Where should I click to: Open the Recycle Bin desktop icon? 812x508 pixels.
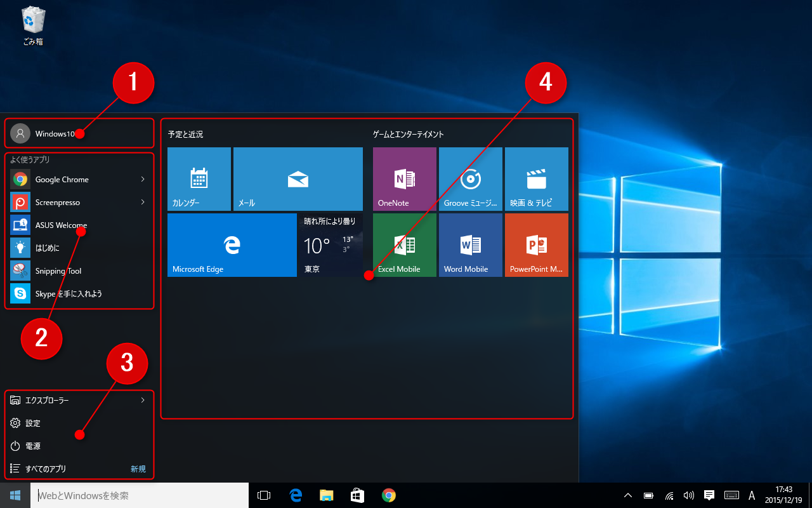pos(33,26)
